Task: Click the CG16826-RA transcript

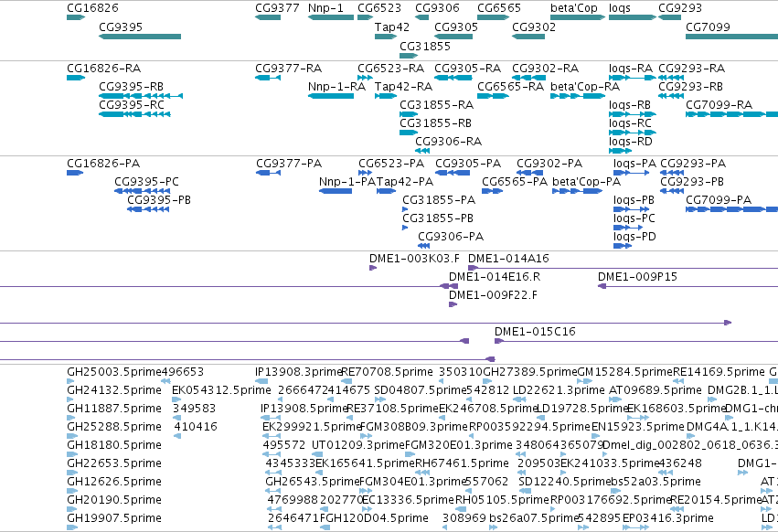Action: (76, 78)
